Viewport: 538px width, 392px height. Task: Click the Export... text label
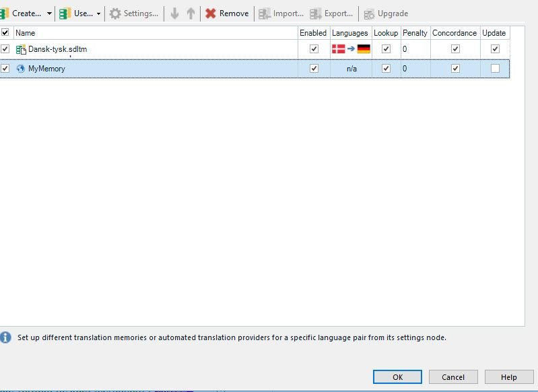[339, 13]
